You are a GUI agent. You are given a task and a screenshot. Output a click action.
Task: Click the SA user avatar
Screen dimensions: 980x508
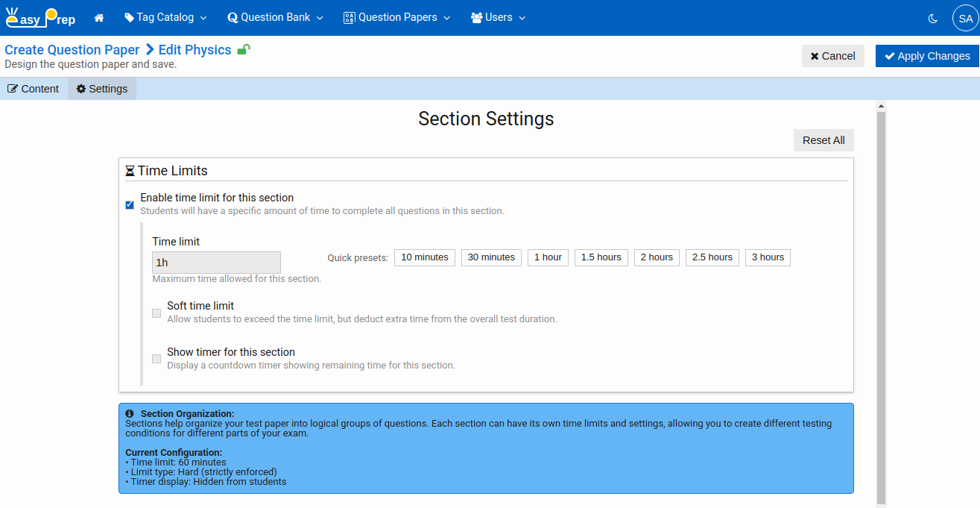[964, 18]
